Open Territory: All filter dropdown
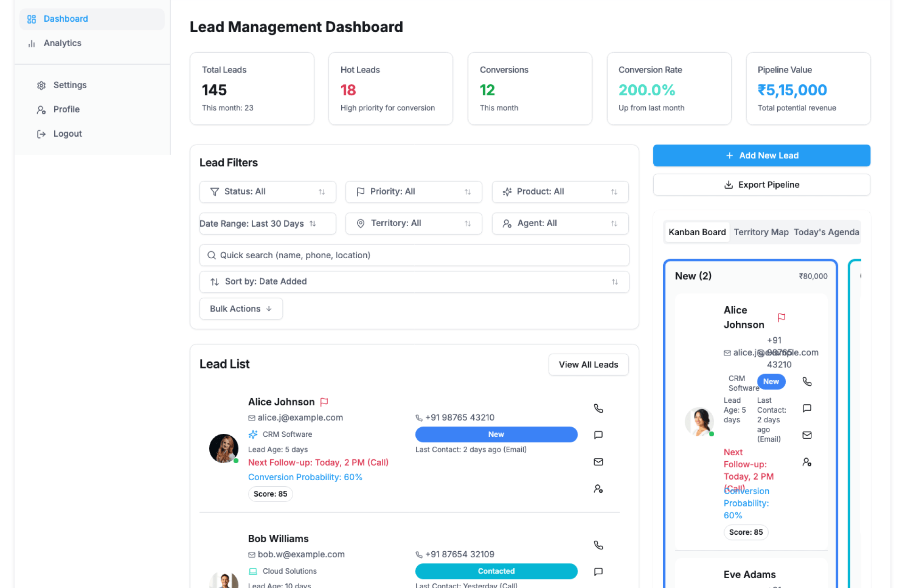The height and width of the screenshot is (588, 905). pyautogui.click(x=413, y=223)
